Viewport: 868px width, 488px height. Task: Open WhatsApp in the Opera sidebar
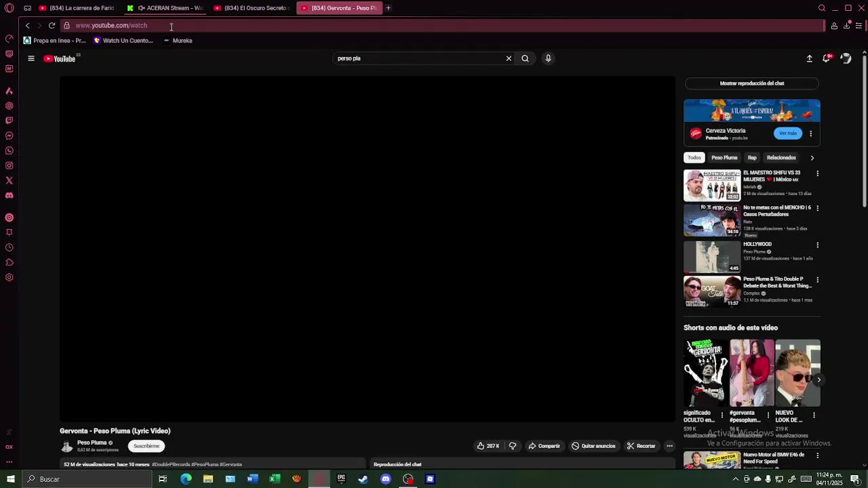click(9, 150)
